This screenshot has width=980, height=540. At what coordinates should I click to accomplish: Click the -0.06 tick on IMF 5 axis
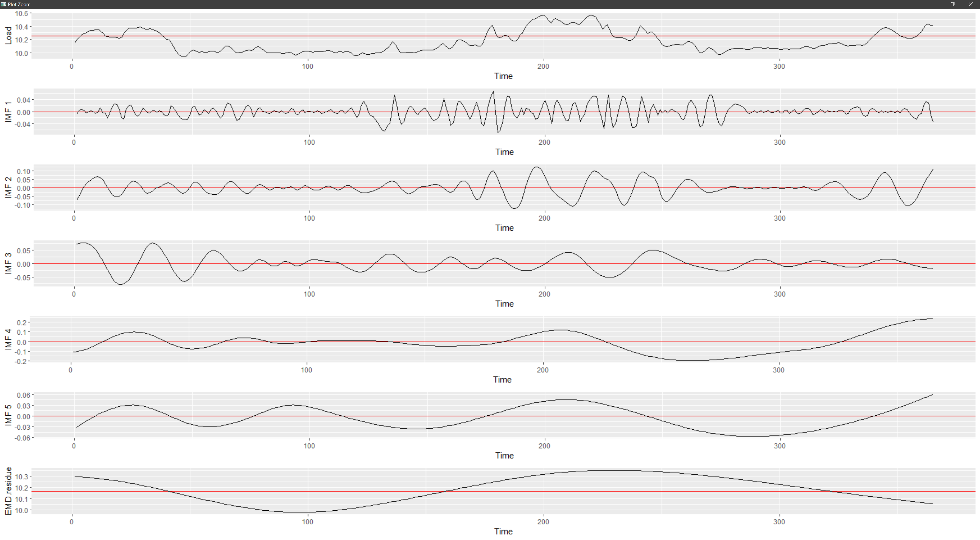(22, 438)
